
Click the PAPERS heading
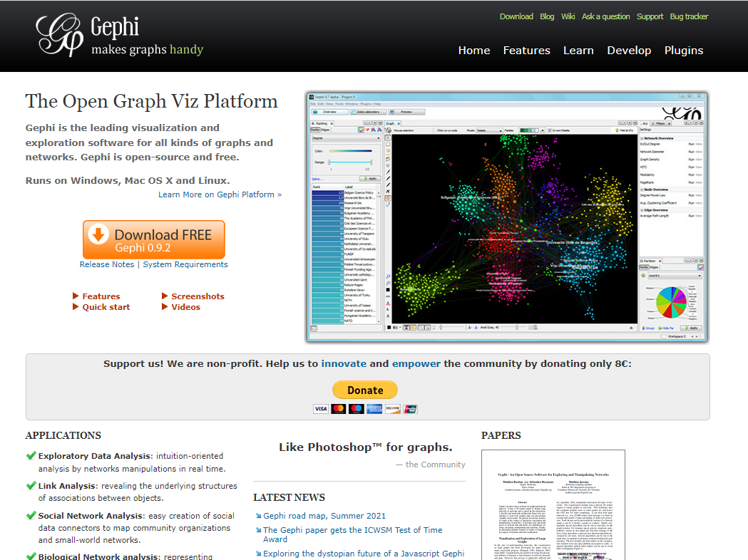pyautogui.click(x=501, y=435)
